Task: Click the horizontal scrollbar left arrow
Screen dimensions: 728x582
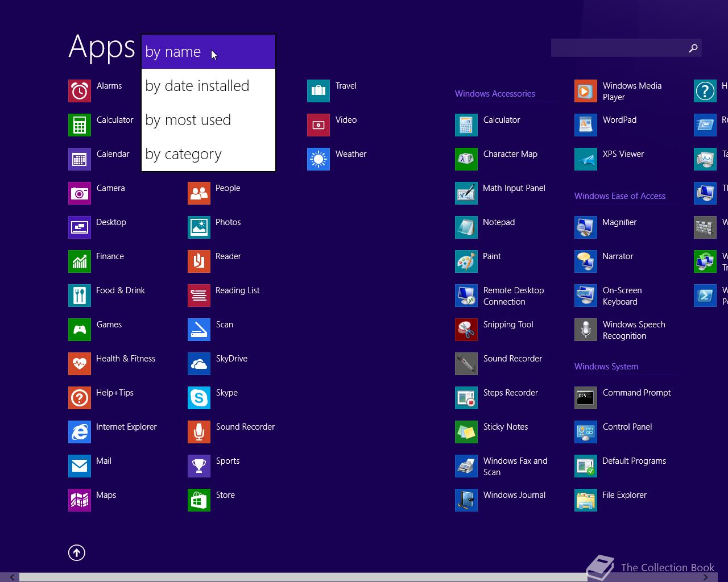Action: 12,577
